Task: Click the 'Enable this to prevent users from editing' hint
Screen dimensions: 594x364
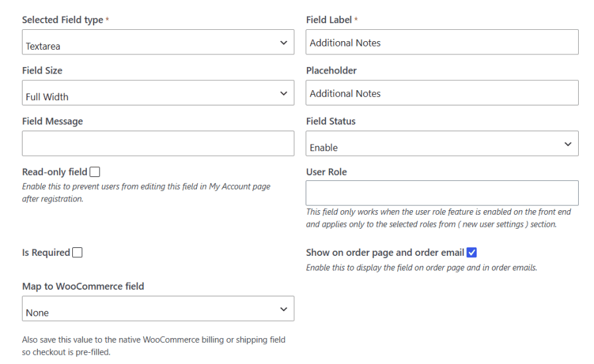Action: click(147, 192)
